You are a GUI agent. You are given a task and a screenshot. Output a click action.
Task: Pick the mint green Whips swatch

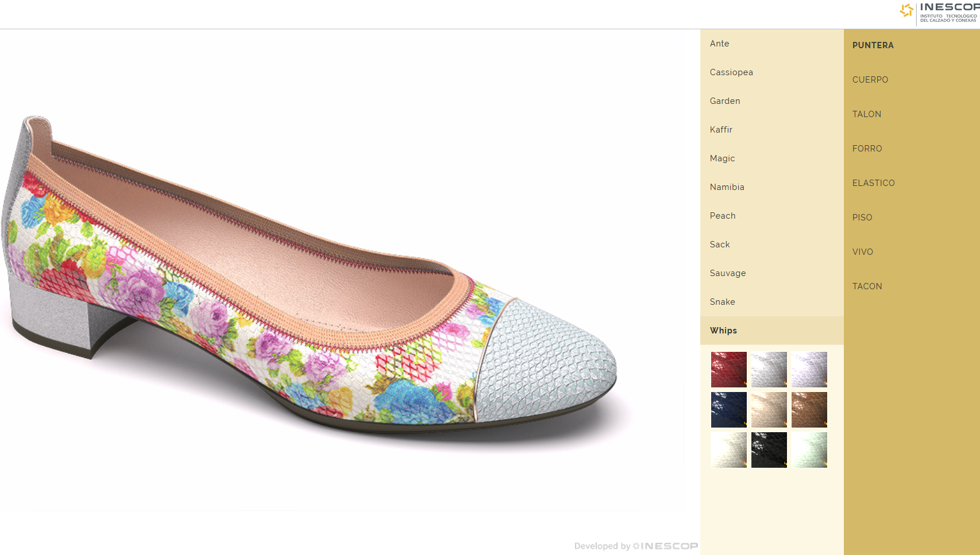pyautogui.click(x=809, y=450)
